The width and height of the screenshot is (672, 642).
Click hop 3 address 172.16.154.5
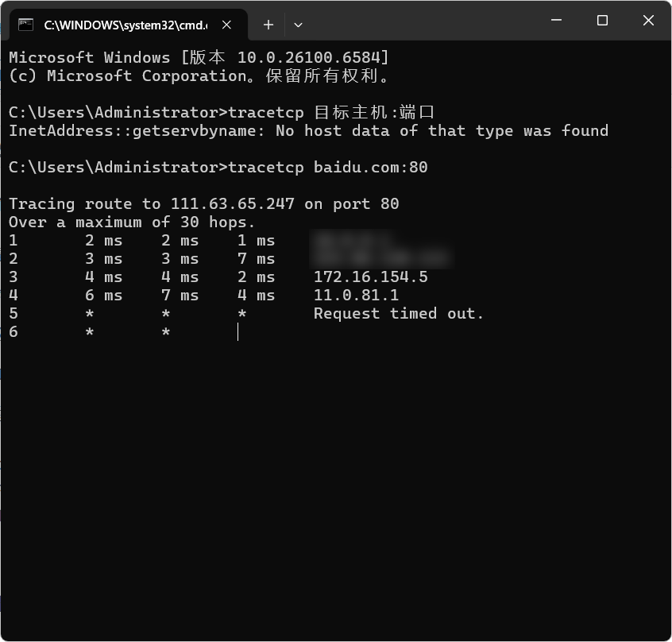(370, 277)
